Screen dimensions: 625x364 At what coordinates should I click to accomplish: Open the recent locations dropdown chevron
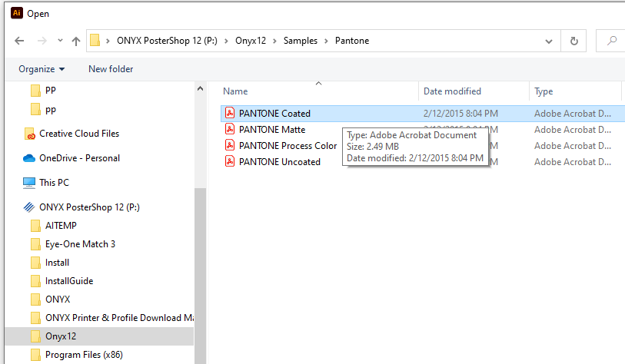tap(60, 41)
